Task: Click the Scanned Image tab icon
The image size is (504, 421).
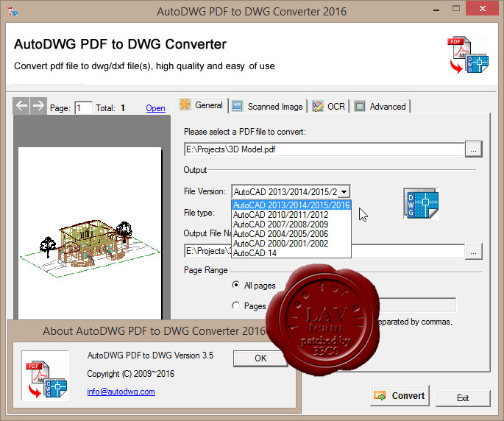Action: click(x=237, y=106)
